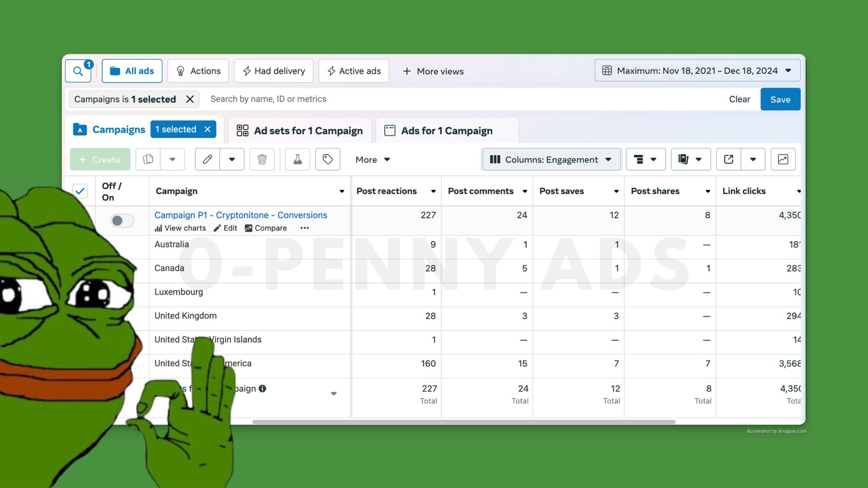
Task: Open the search and filter magnifier icon
Action: click(x=78, y=71)
